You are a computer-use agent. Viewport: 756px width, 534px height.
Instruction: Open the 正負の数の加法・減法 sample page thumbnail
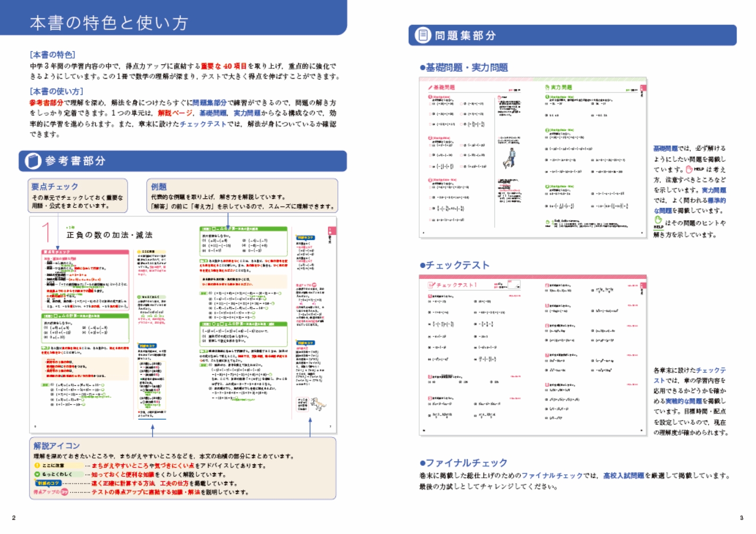pos(183,325)
